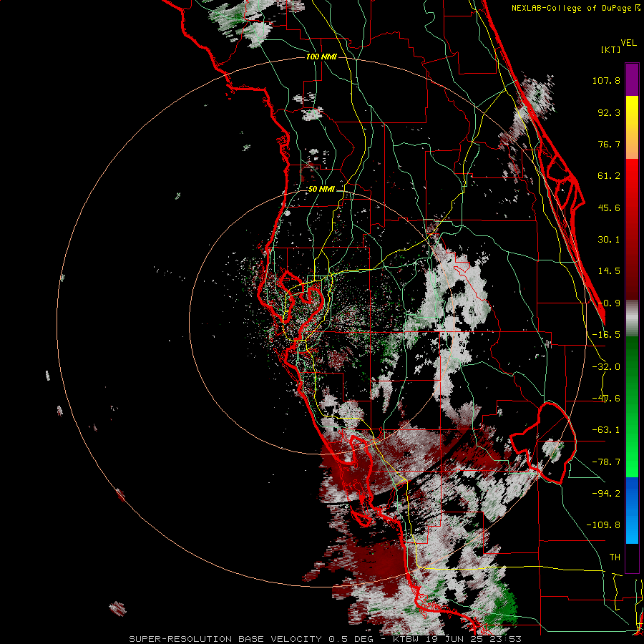Select the -32.0 legend value
The height and width of the screenshot is (644, 644).
(606, 367)
